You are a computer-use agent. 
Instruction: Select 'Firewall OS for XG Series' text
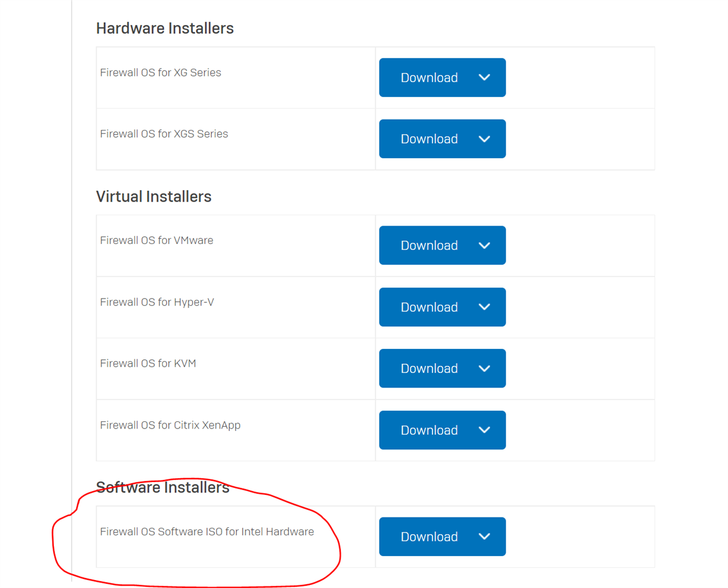point(161,72)
